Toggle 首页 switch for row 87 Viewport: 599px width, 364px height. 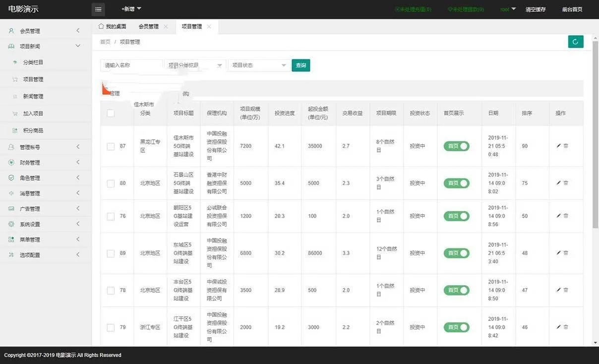(456, 146)
